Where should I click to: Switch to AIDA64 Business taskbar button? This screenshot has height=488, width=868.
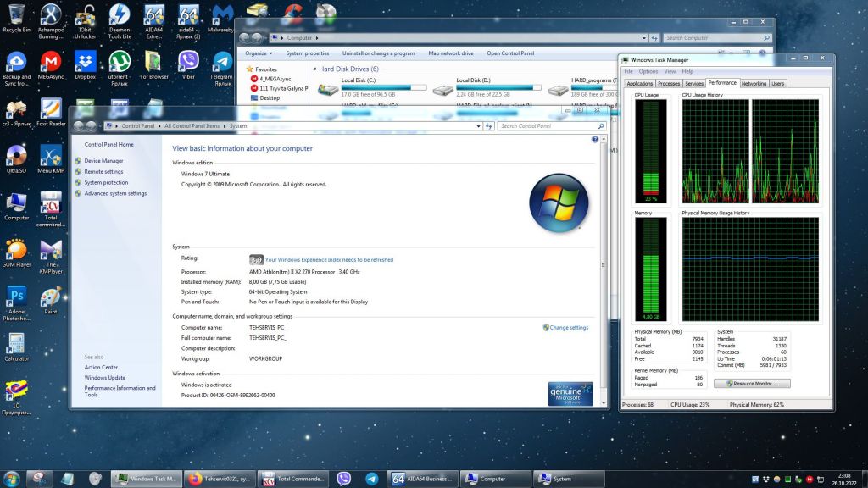[424, 479]
